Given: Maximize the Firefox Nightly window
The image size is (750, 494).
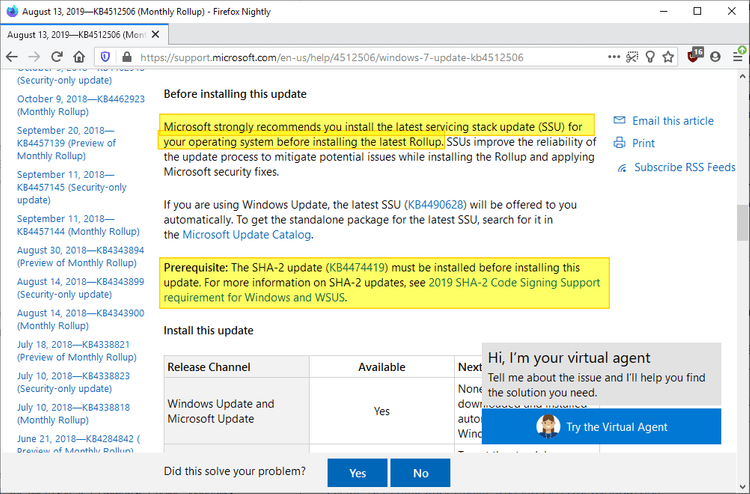Looking at the screenshot, I should (697, 11).
